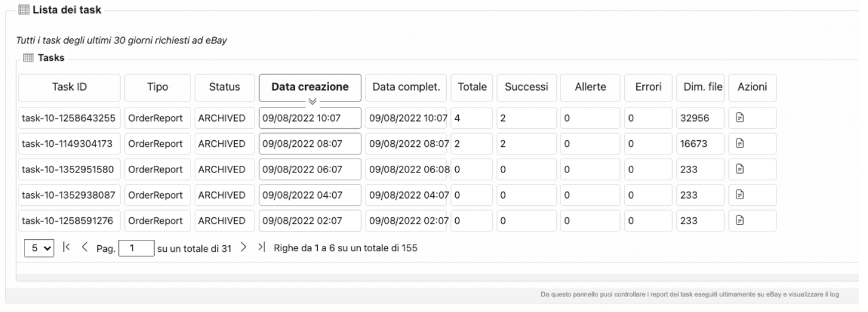Viewport: 868px width, 312px height.
Task: Open log icon for task-10-1258643255
Action: tap(740, 118)
